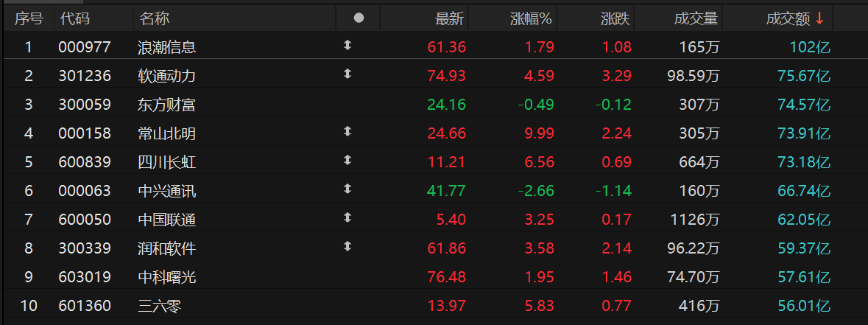Click the arrow marker icon beside 四川长虹

pos(347,160)
